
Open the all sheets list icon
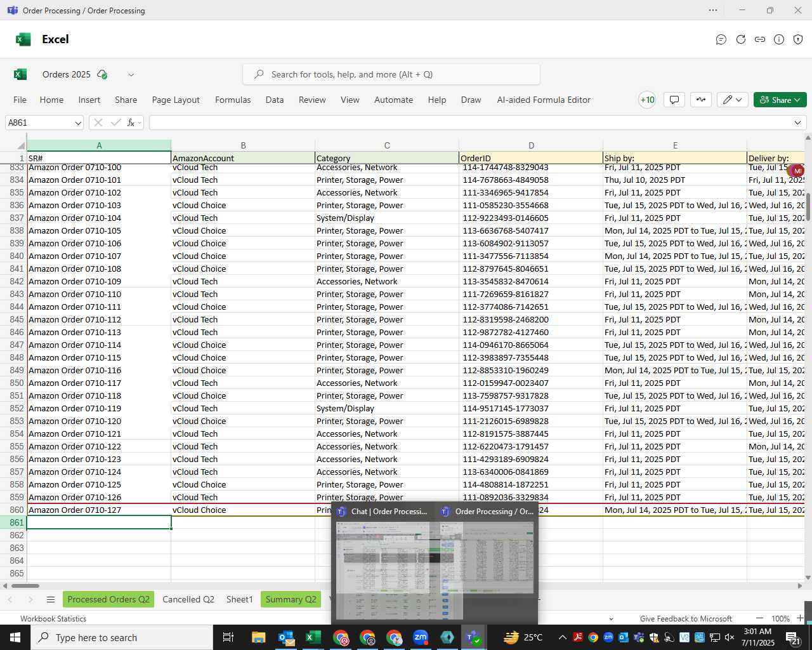coord(51,599)
